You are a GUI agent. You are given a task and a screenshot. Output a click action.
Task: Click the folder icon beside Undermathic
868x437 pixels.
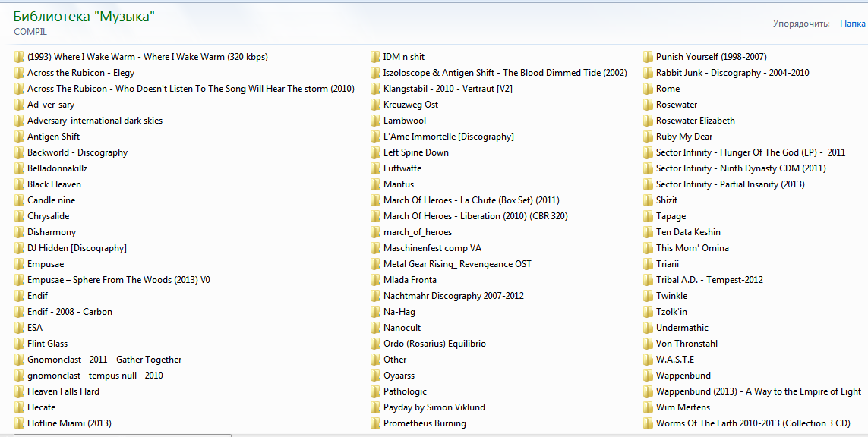[x=649, y=328]
